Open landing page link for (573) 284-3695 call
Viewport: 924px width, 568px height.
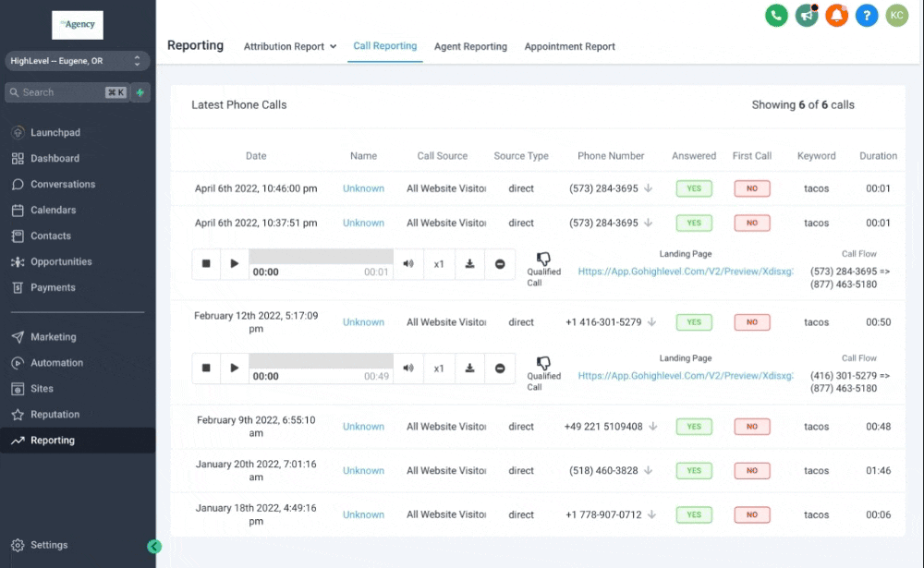click(x=686, y=272)
